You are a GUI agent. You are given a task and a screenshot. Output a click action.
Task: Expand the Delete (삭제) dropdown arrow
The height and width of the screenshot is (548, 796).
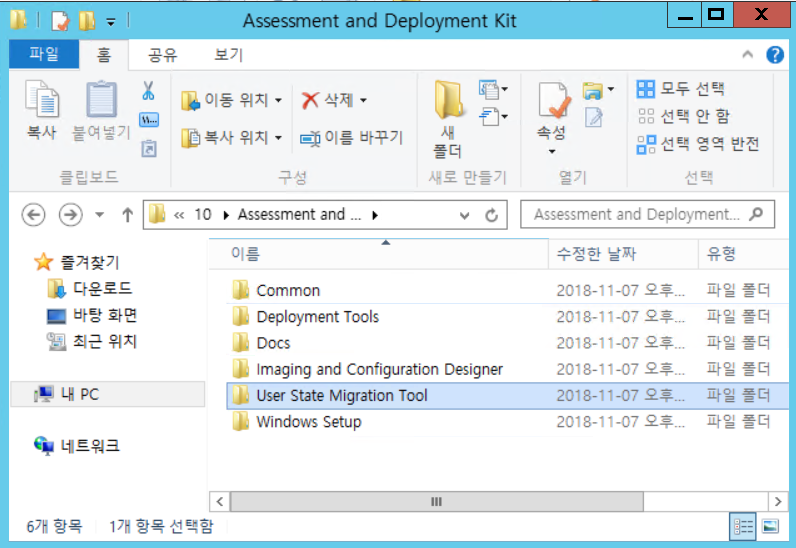click(363, 100)
